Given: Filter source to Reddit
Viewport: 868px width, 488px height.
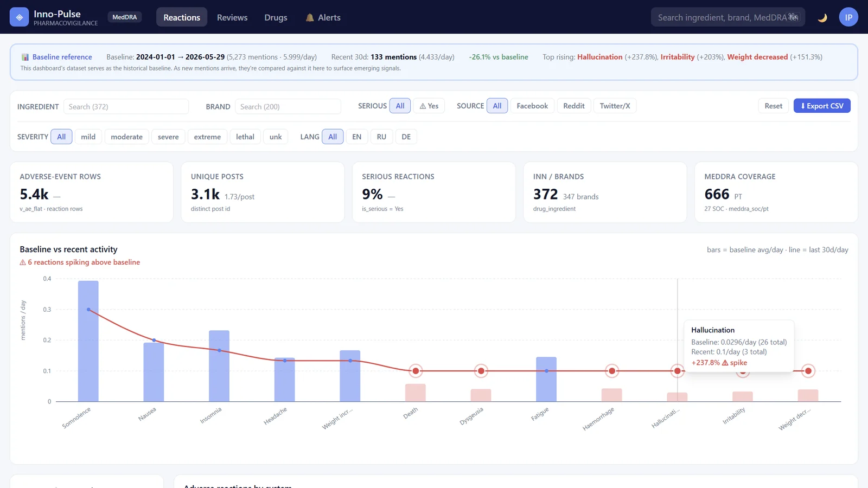Looking at the screenshot, I should click(574, 106).
